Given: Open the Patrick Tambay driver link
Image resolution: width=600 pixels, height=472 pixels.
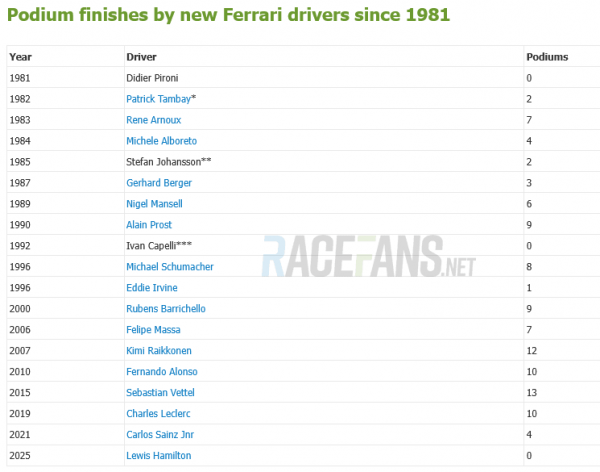Looking at the screenshot, I should coord(158,99).
